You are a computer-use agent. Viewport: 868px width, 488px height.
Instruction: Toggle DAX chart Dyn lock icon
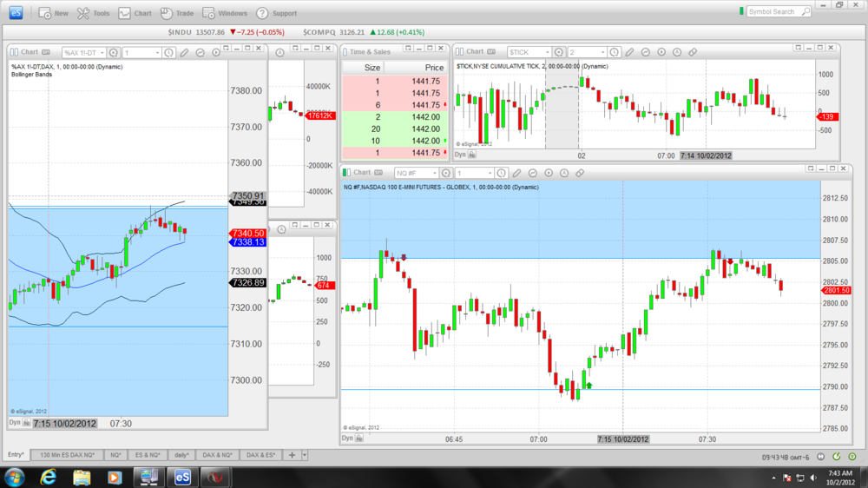point(26,423)
